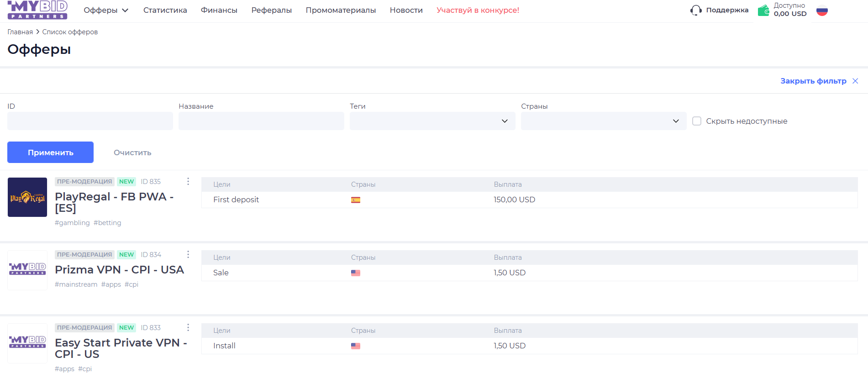Click Закрыть фильтр link
The height and width of the screenshot is (373, 868).
[813, 81]
